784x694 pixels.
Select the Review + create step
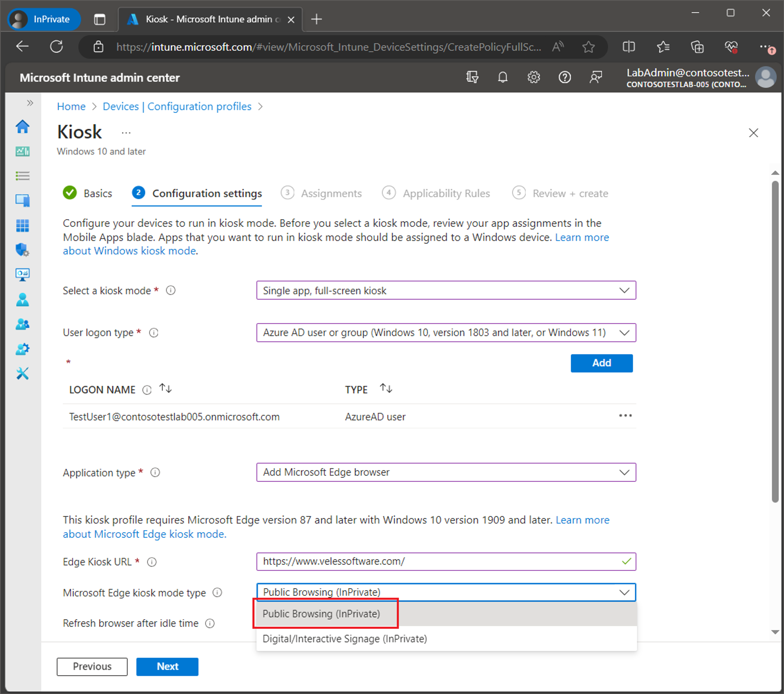pos(560,193)
